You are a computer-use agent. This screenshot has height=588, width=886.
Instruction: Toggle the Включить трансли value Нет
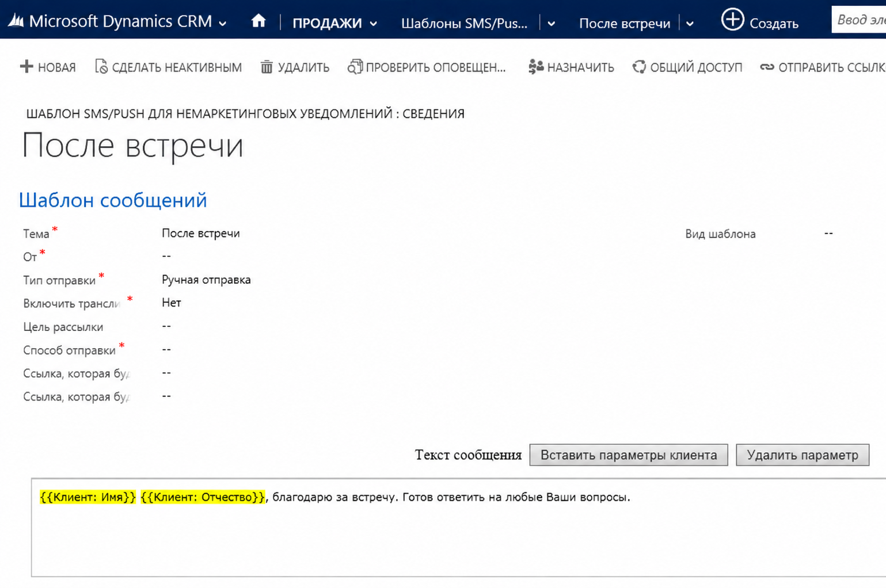[x=172, y=303]
